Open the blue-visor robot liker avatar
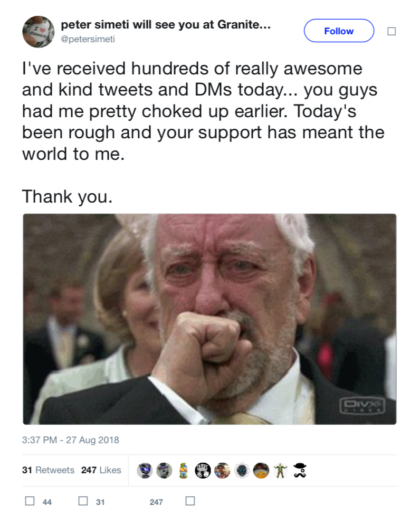420x517 pixels. [145, 471]
